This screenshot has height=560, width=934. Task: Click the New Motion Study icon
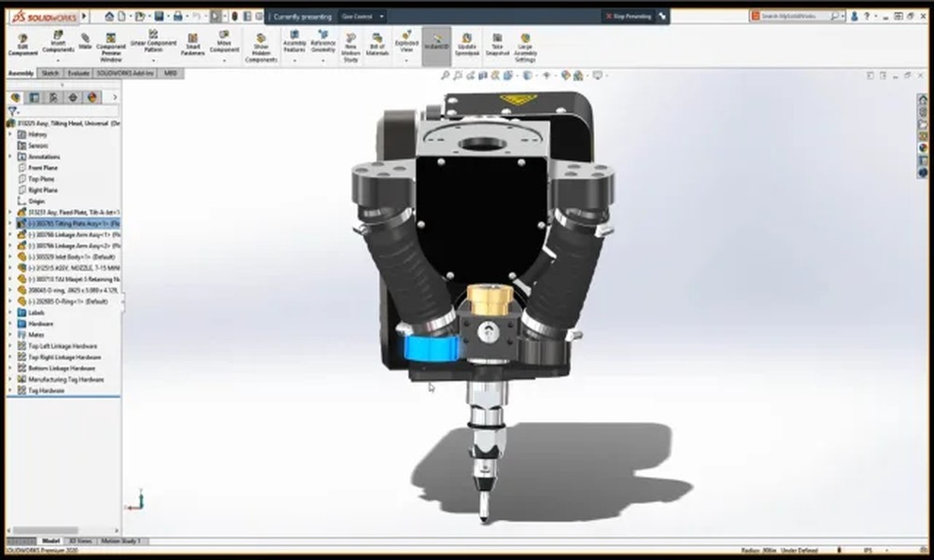[x=349, y=42]
